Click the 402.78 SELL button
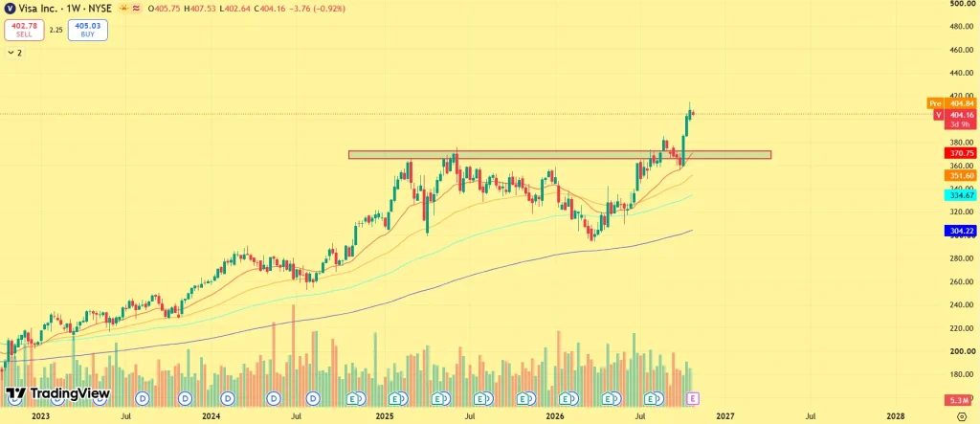Screen dimensions: 980x424 (24, 30)
